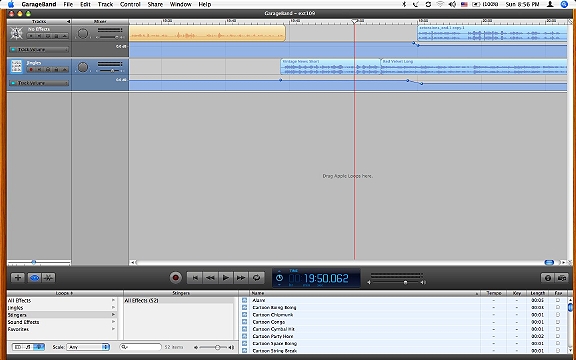Lock the Jingles track
576x360 pixels.
coord(57,69)
